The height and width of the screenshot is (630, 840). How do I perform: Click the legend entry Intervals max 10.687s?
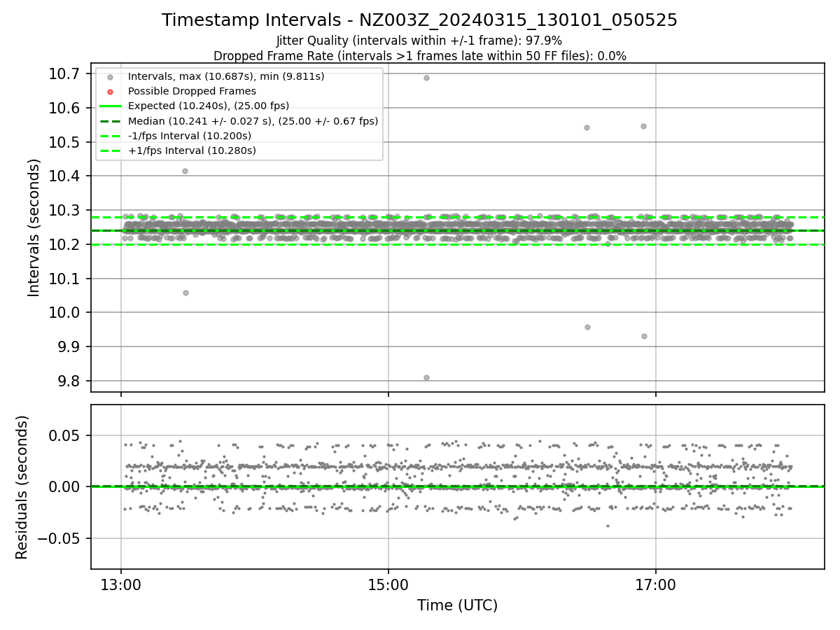point(226,76)
